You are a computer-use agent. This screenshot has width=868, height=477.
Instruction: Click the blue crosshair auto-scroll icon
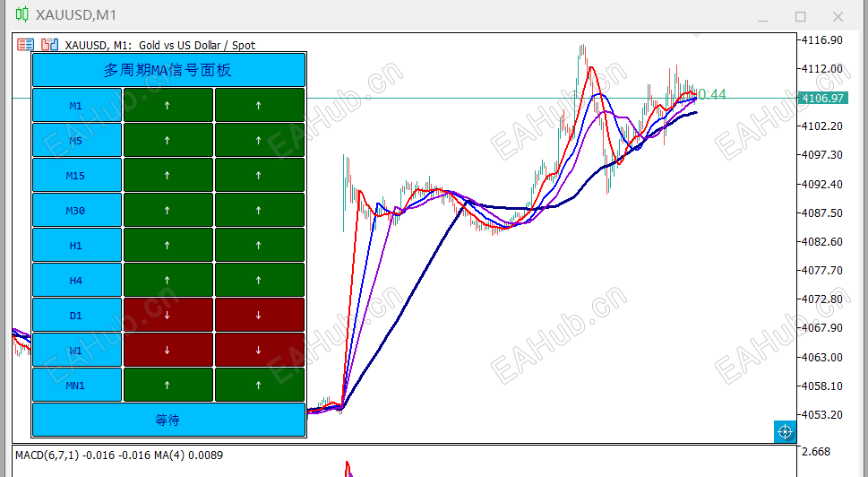pyautogui.click(x=785, y=432)
